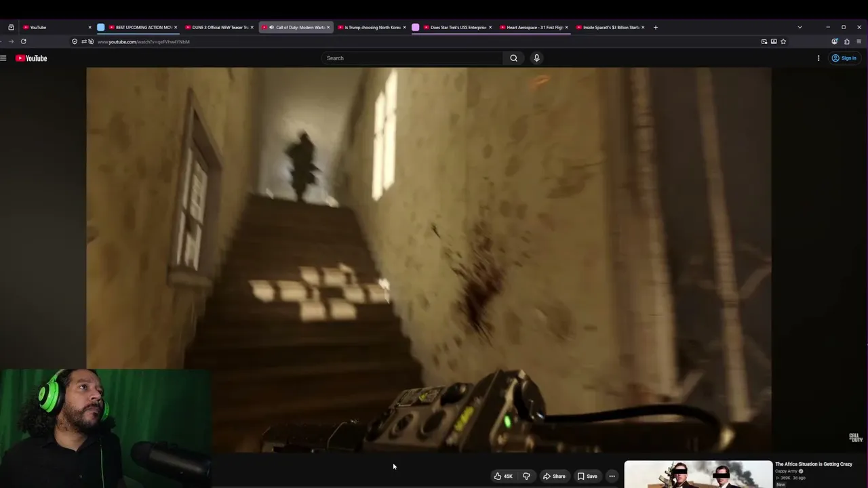Expand the list-all-tabs dropdown arrow
The height and width of the screenshot is (488, 868).
[x=800, y=27]
